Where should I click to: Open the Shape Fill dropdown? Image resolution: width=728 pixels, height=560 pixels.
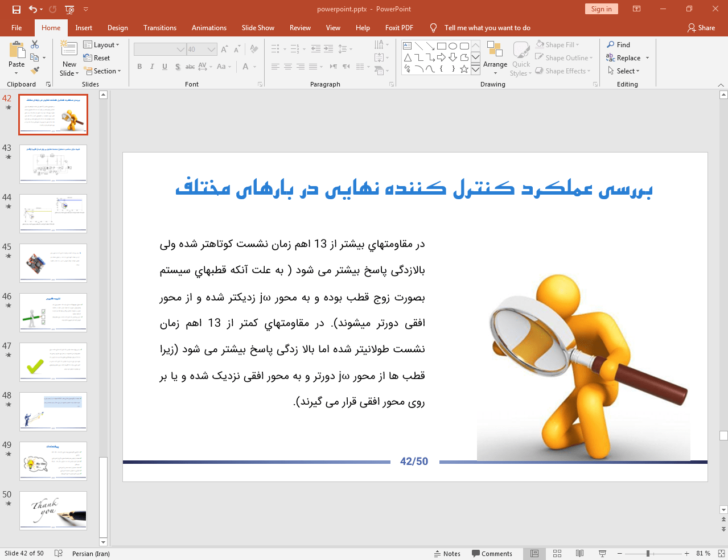point(557,45)
